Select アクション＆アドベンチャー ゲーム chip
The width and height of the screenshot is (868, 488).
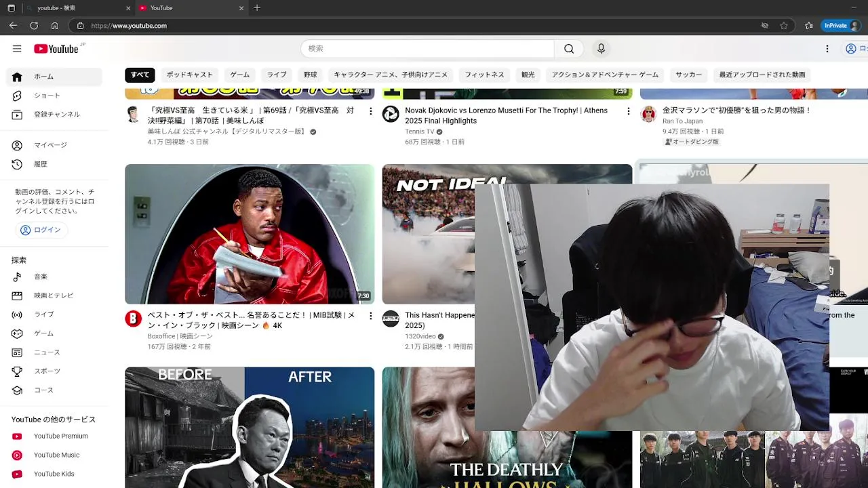pos(605,75)
